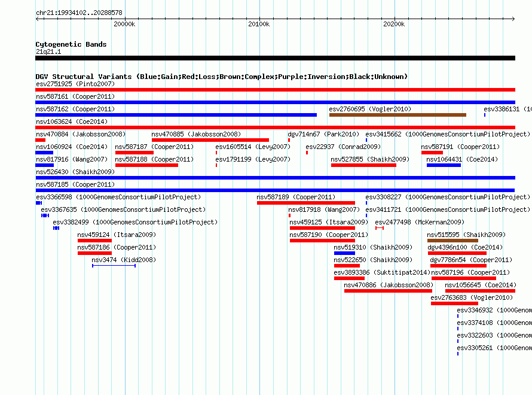This screenshot has height=395, width=532.
Task: Click the left arrowhead of the coordinate ruler
Action: (37, 19)
